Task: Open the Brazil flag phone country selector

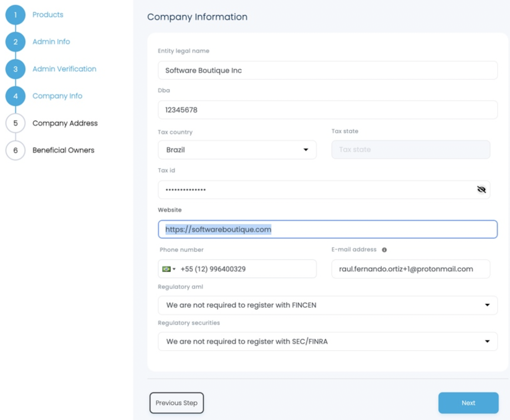Action: coord(169,269)
